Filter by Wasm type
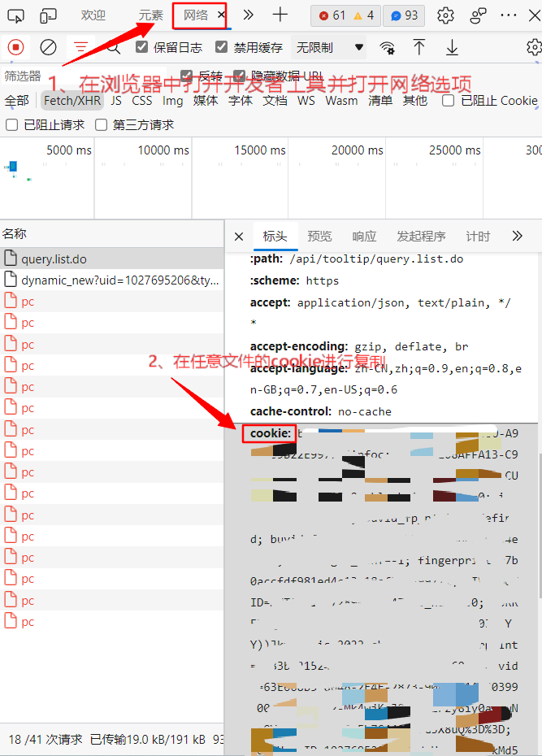542x756 pixels. [x=341, y=101]
